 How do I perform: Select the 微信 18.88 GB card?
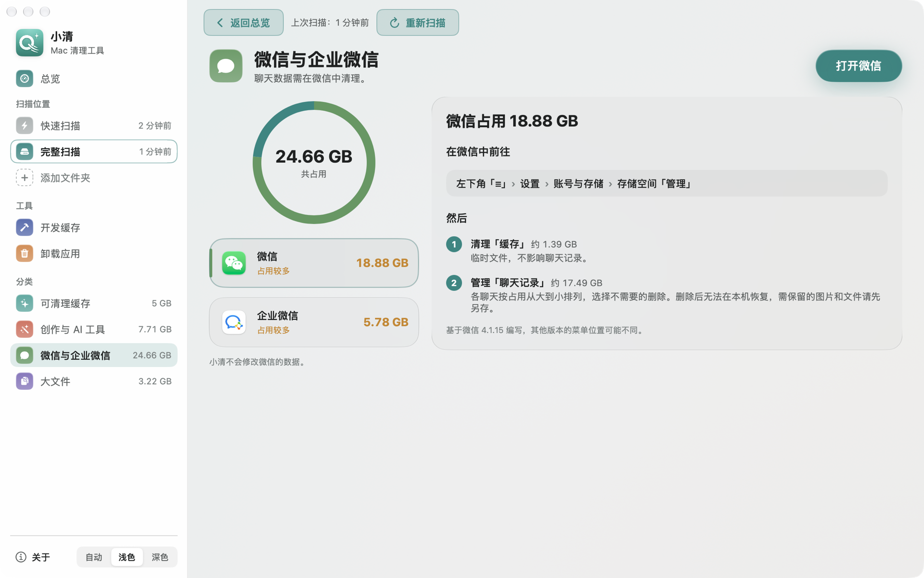point(314,263)
